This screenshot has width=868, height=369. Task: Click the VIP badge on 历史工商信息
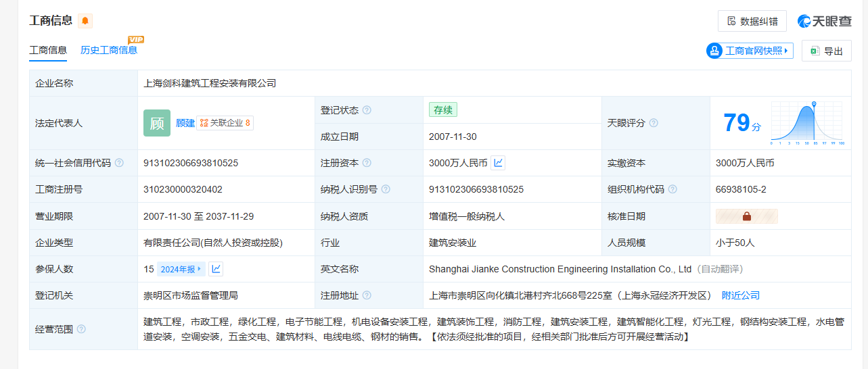point(136,40)
